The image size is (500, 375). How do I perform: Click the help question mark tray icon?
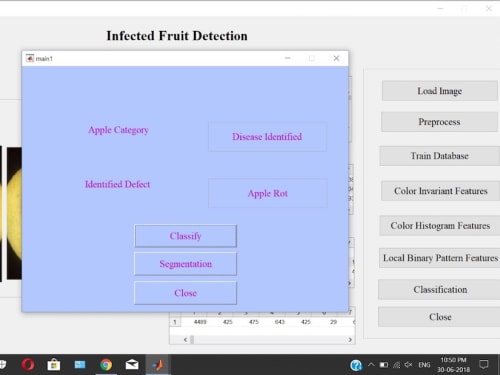coord(356,365)
